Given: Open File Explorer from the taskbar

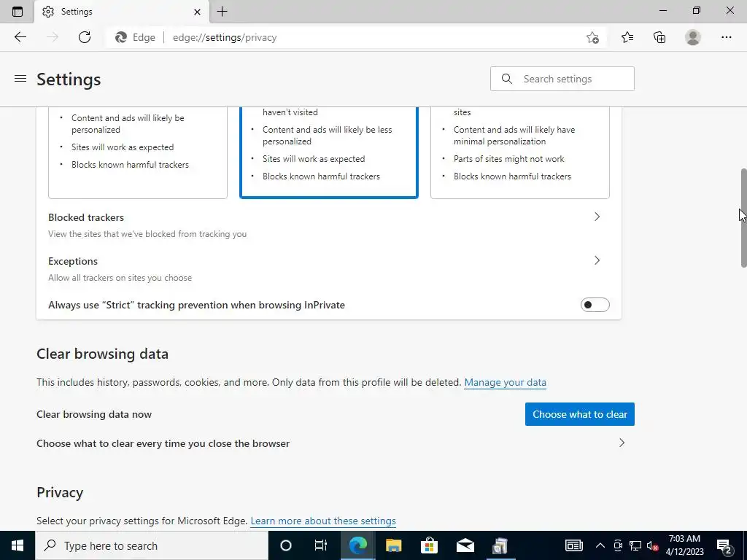Looking at the screenshot, I should pos(393,545).
